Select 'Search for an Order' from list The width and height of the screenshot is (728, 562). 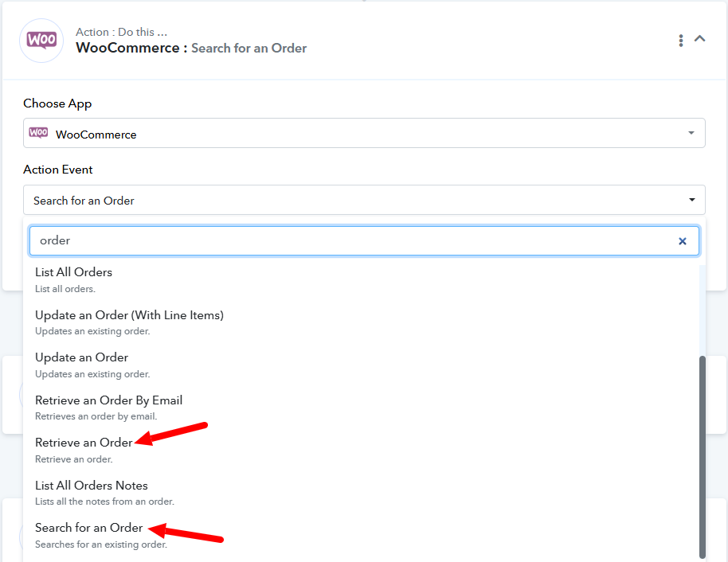pos(89,528)
